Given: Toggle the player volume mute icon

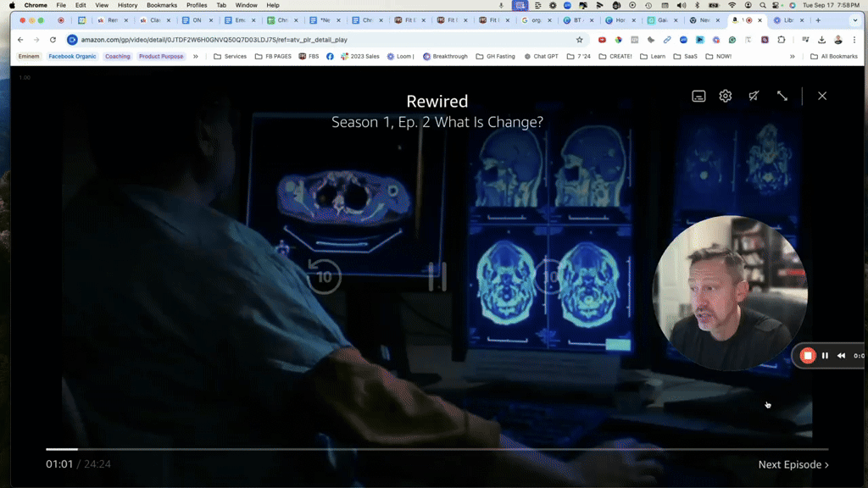Looking at the screenshot, I should click(x=754, y=96).
